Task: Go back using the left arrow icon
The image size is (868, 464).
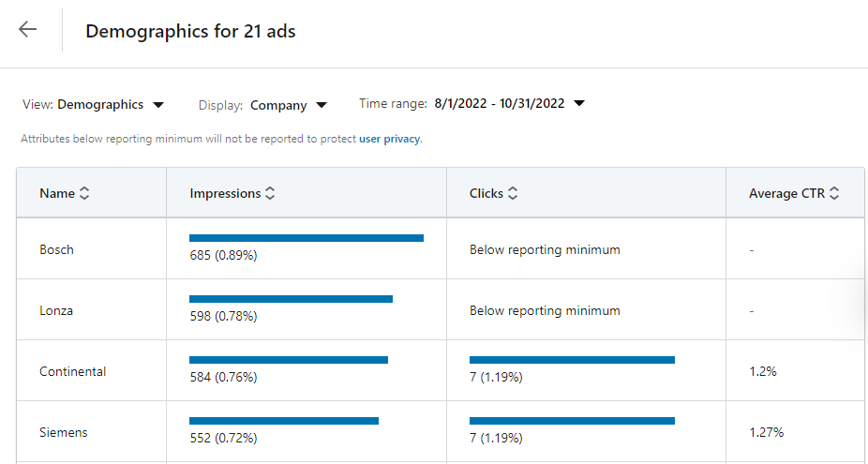Action: (x=27, y=29)
